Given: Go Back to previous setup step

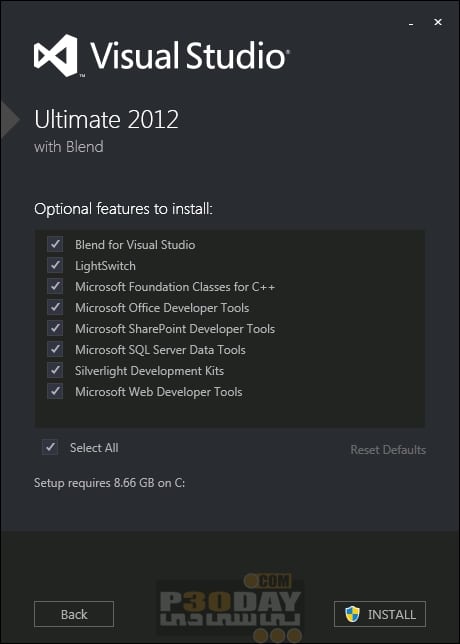Looking at the screenshot, I should pos(74,614).
